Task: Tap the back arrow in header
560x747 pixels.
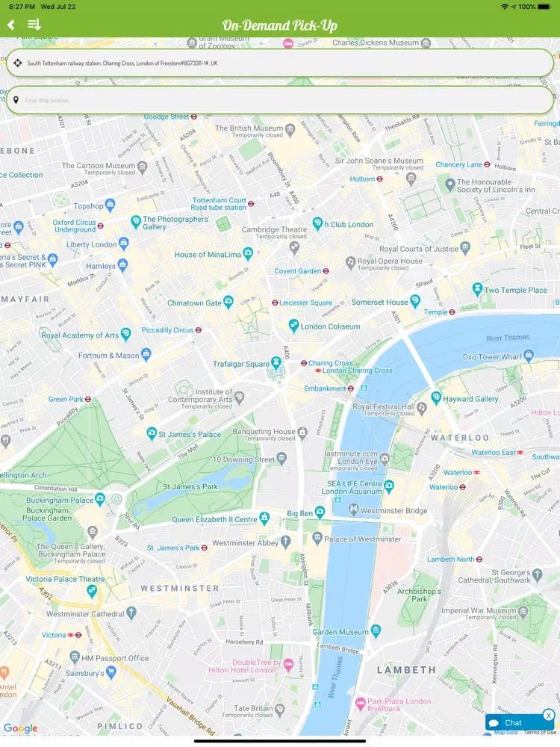Action: coord(11,25)
